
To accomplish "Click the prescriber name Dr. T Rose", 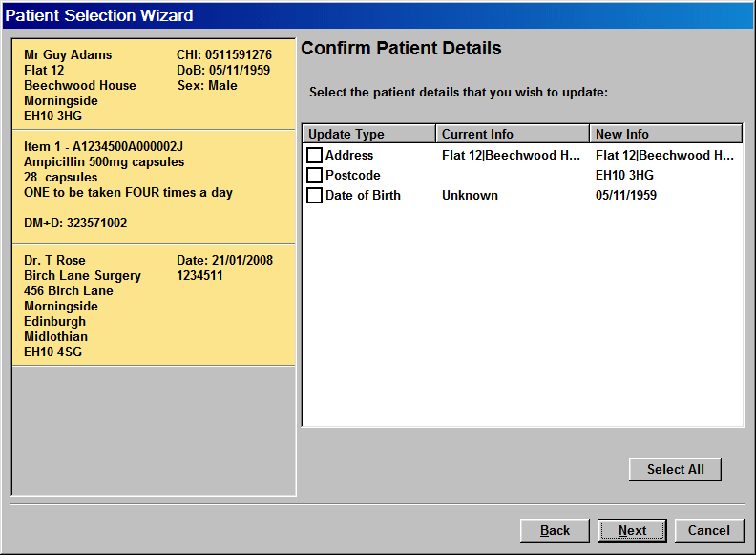I will click(x=54, y=261).
